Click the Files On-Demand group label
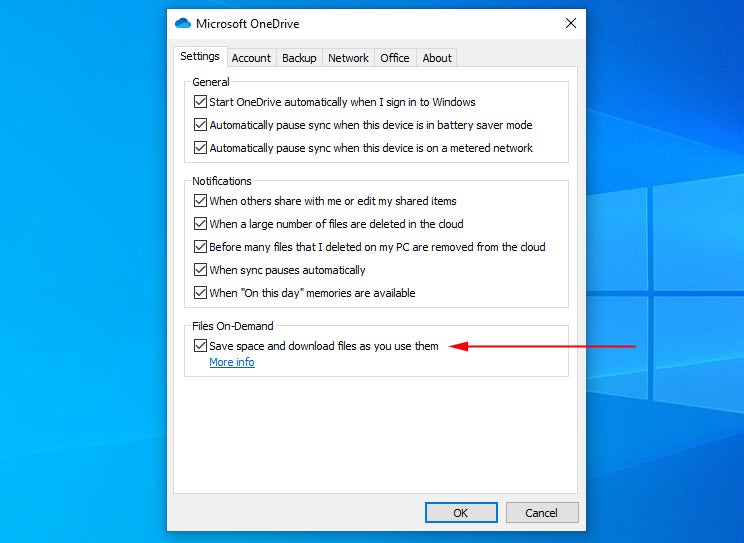Screen dimensions: 744x543 point(233,326)
